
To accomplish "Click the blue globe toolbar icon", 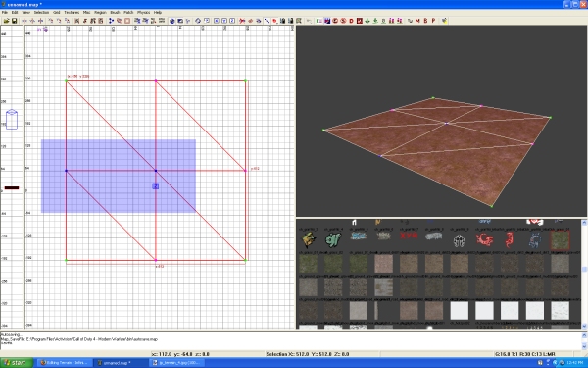I will (x=172, y=21).
